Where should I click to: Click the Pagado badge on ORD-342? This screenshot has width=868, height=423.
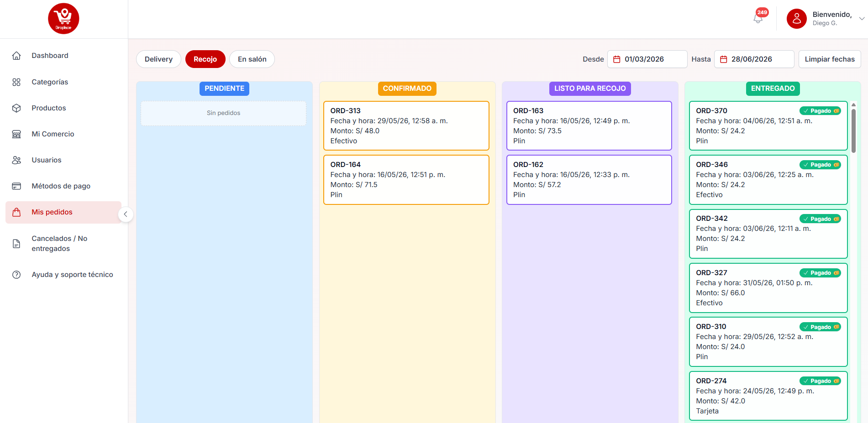820,219
